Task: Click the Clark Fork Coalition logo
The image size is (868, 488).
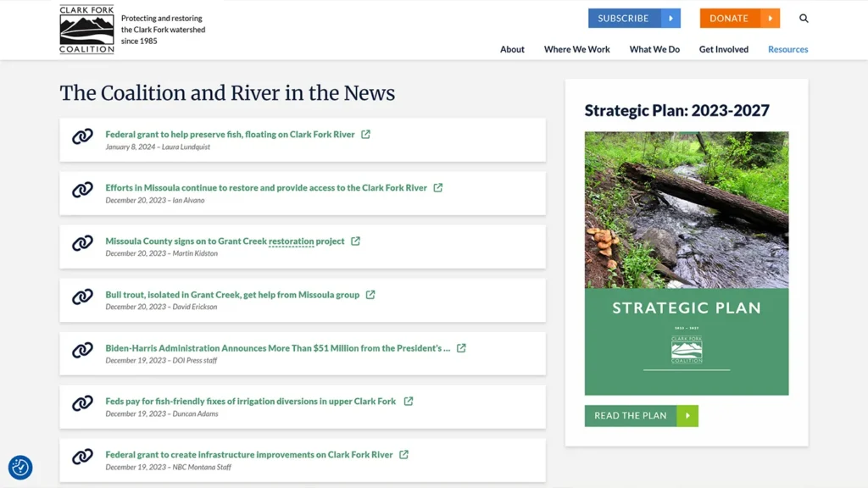Action: pyautogui.click(x=86, y=30)
